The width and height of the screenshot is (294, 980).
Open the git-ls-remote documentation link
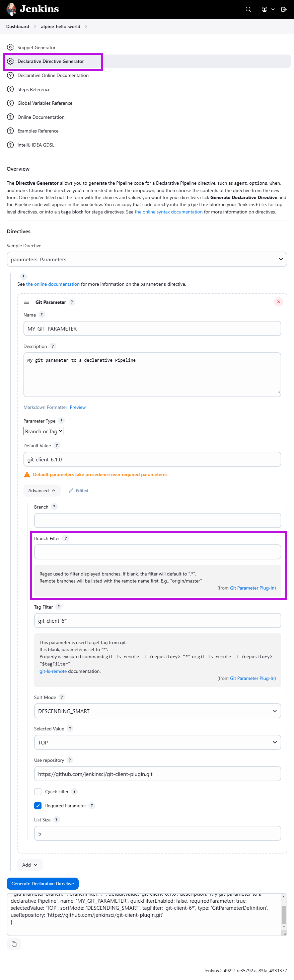point(53,671)
